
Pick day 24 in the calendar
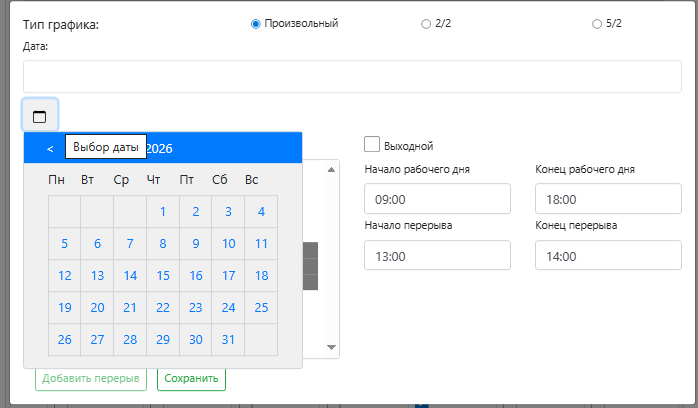pos(228,307)
